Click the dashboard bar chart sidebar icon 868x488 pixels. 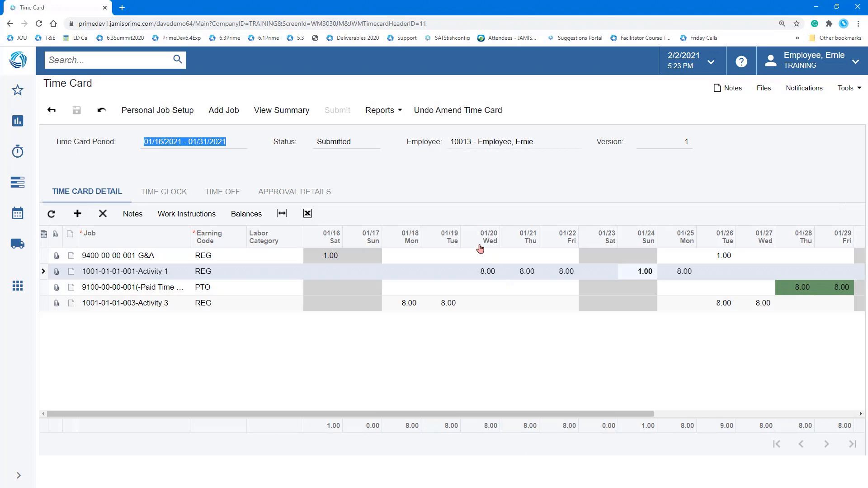[17, 121]
